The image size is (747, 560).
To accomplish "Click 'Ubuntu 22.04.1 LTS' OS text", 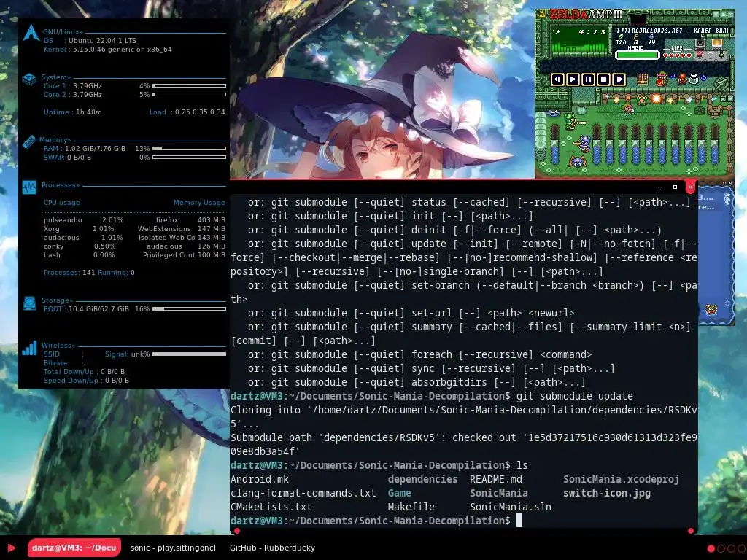I will coord(102,41).
